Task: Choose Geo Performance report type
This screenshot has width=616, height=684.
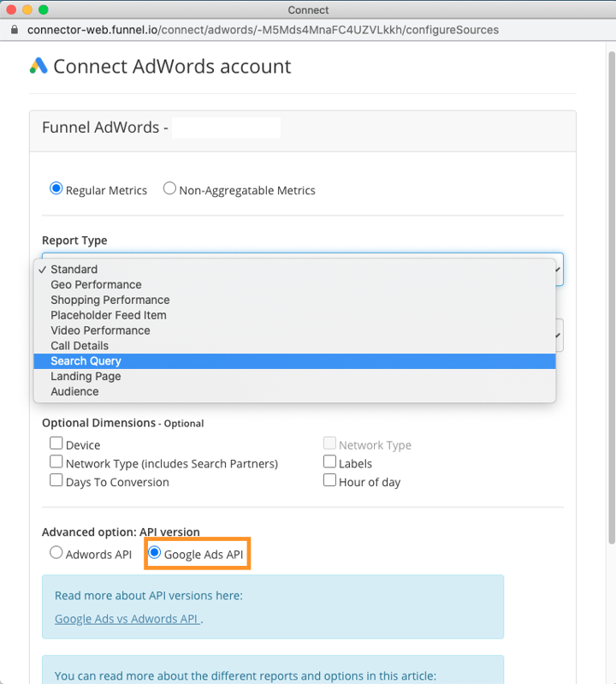Action: [x=294, y=284]
